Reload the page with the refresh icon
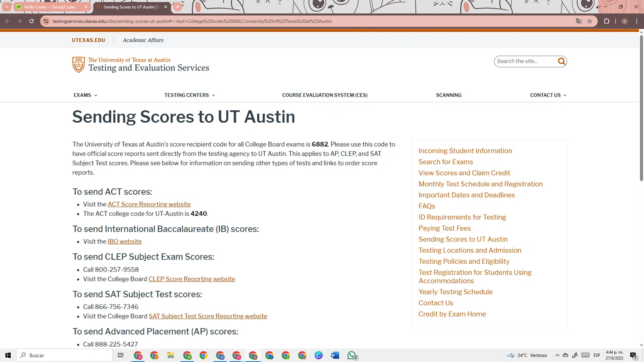 [31, 21]
